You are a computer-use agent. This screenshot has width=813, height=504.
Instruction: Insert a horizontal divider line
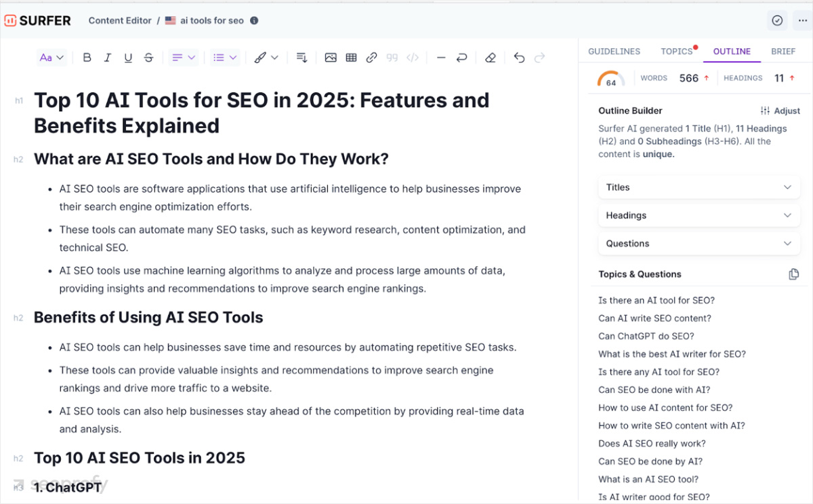click(x=441, y=58)
